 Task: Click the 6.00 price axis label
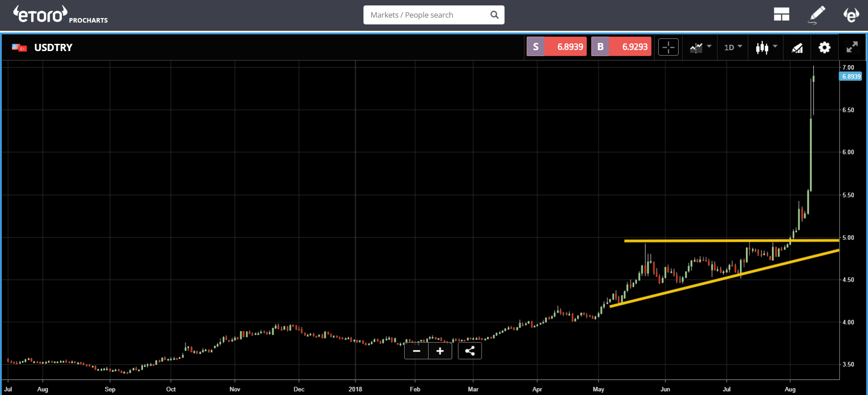pos(848,152)
